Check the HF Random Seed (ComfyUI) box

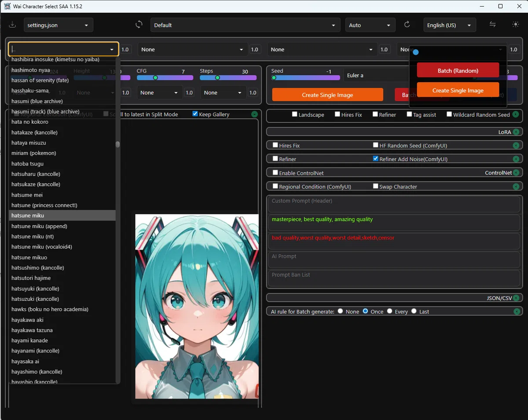376,145
